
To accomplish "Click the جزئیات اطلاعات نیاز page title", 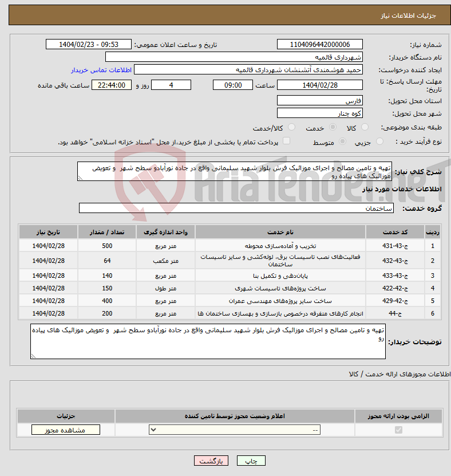I will point(408,15).
